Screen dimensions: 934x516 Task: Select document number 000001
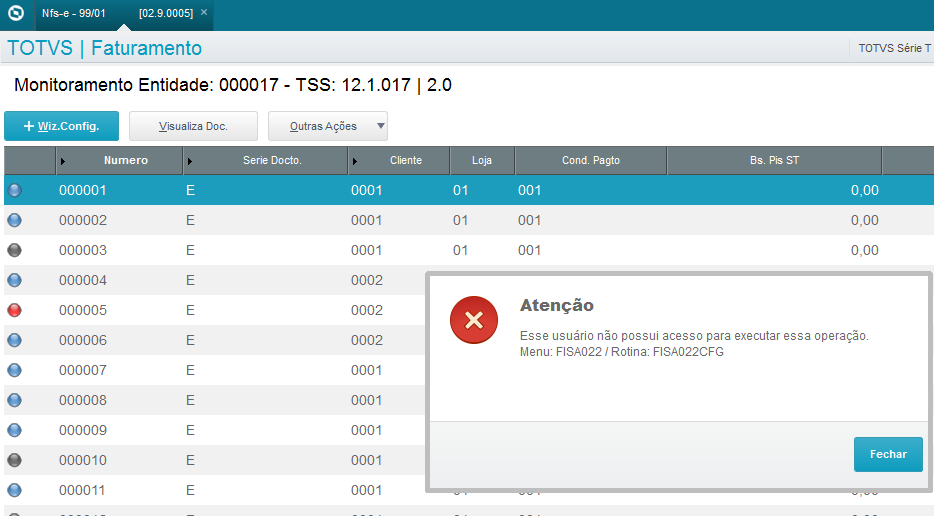[x=83, y=190]
